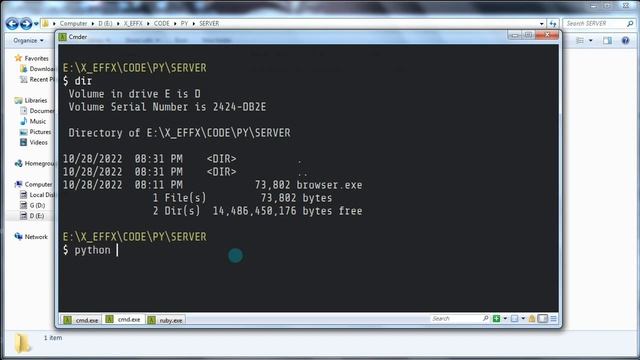This screenshot has height=360, width=640.
Task: Select Computer in Explorer sidebar
Action: pyautogui.click(x=38, y=184)
